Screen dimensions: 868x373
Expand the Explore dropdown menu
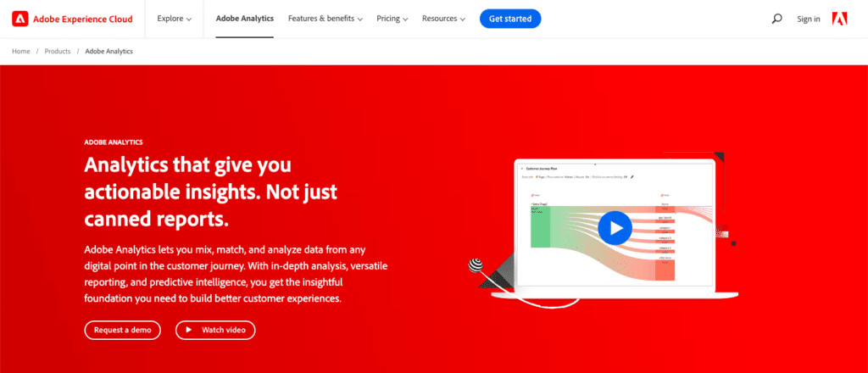175,19
